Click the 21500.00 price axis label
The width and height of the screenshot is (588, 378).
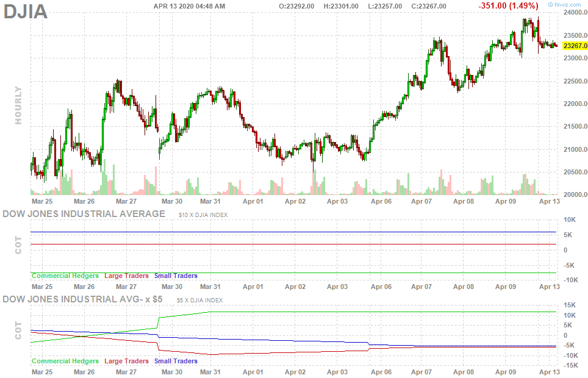pyautogui.click(x=576, y=126)
